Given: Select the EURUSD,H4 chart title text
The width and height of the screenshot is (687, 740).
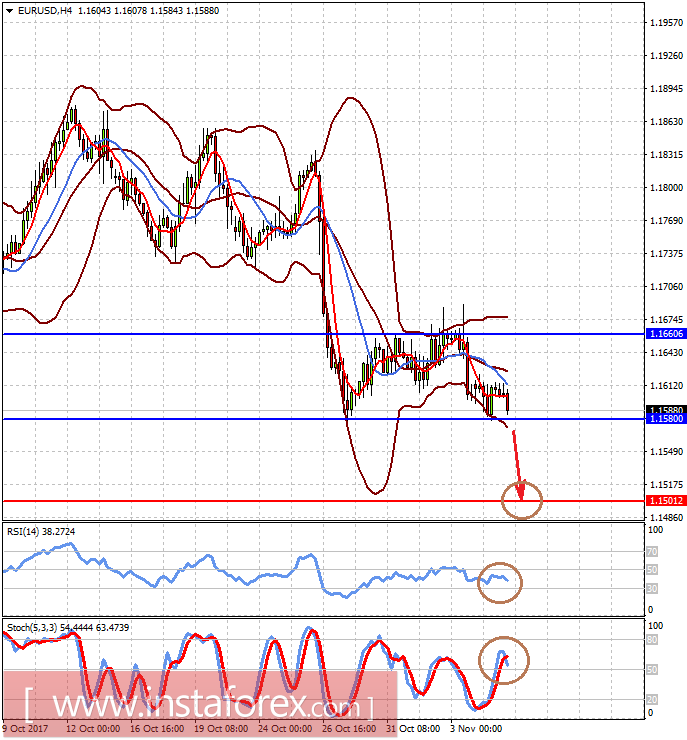Looking at the screenshot, I should pos(45,10).
